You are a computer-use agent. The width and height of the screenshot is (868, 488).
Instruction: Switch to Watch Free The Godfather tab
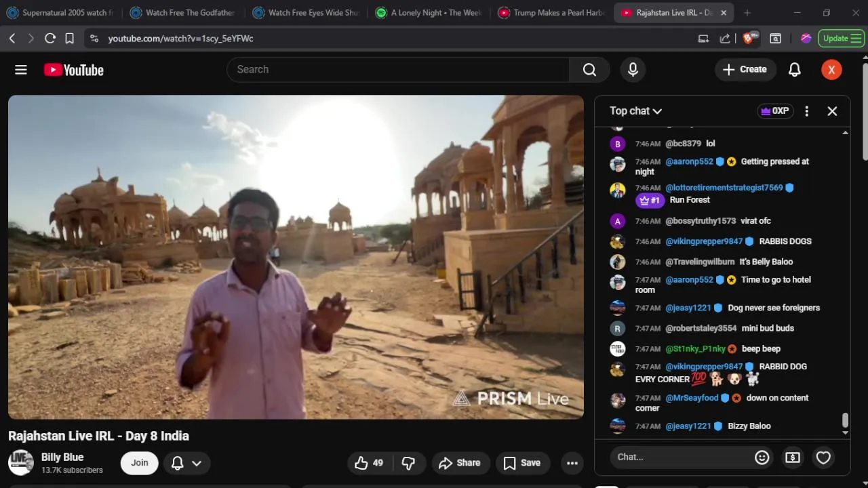point(183,13)
